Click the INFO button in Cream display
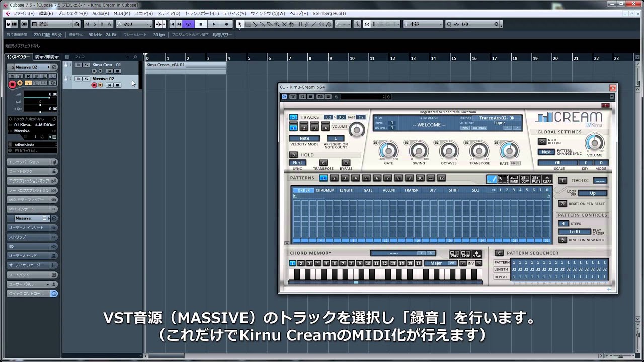 pos(465,128)
